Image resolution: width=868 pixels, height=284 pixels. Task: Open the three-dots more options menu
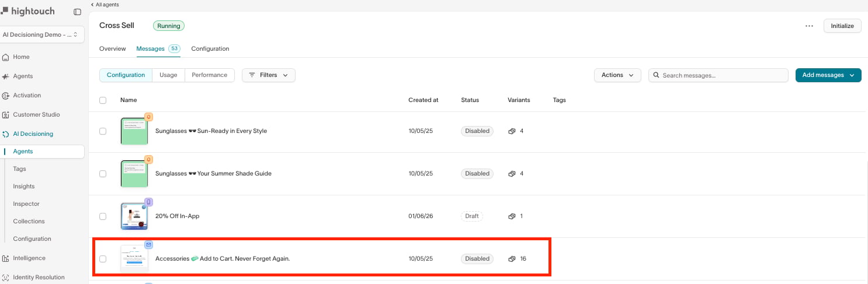(x=809, y=26)
